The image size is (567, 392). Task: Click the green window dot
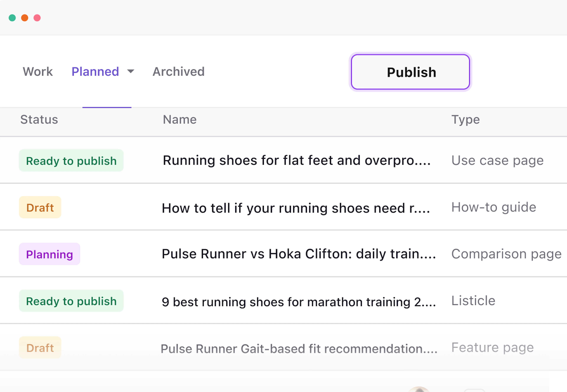[x=12, y=18]
